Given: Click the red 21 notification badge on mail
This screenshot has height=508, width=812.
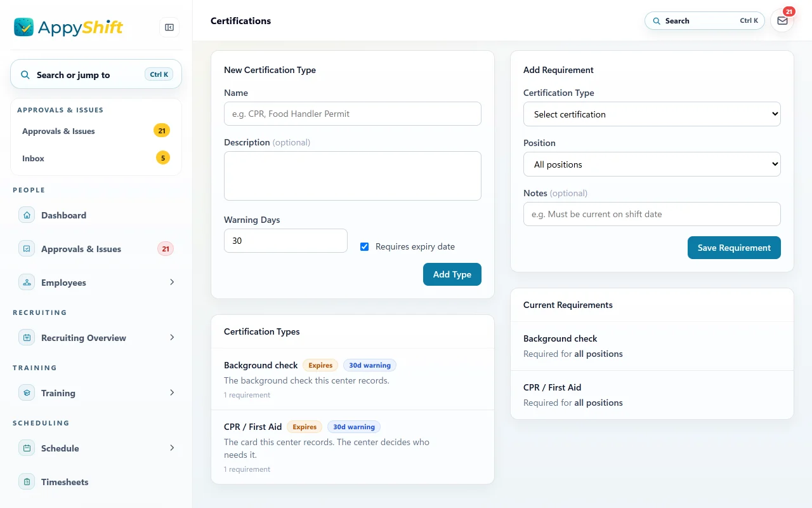Looking at the screenshot, I should tap(789, 11).
